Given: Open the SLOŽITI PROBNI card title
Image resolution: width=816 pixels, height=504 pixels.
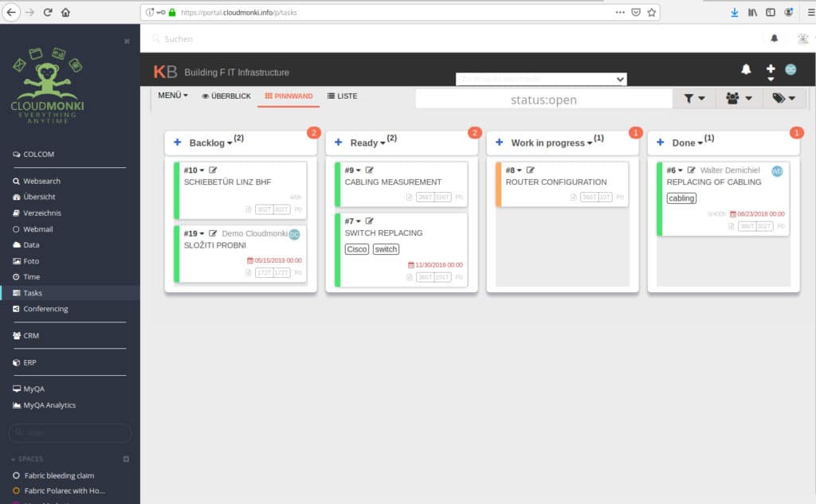Looking at the screenshot, I should pyautogui.click(x=215, y=245).
